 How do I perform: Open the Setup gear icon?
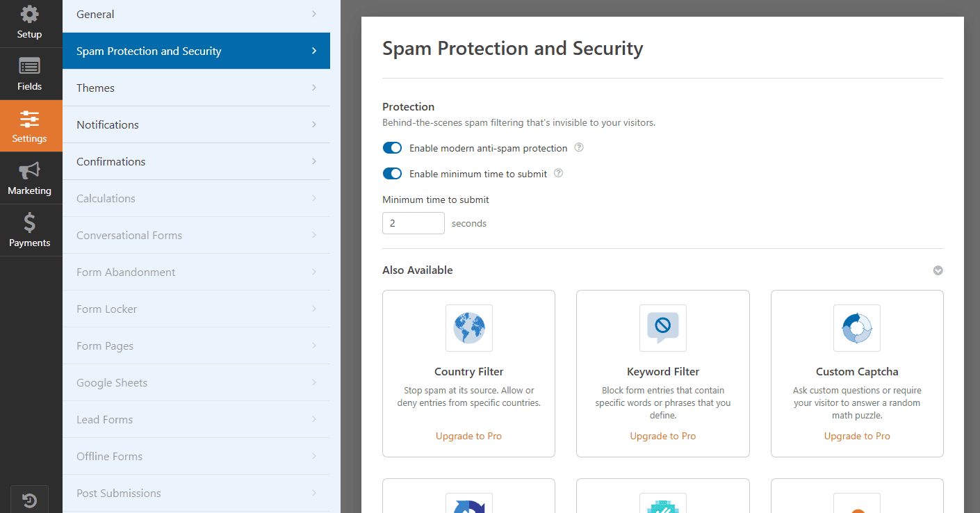click(29, 14)
